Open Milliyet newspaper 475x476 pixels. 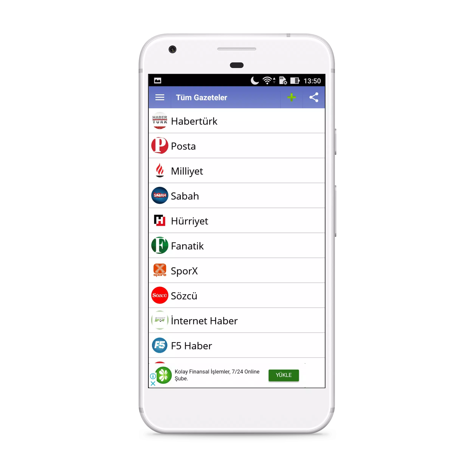(x=237, y=171)
